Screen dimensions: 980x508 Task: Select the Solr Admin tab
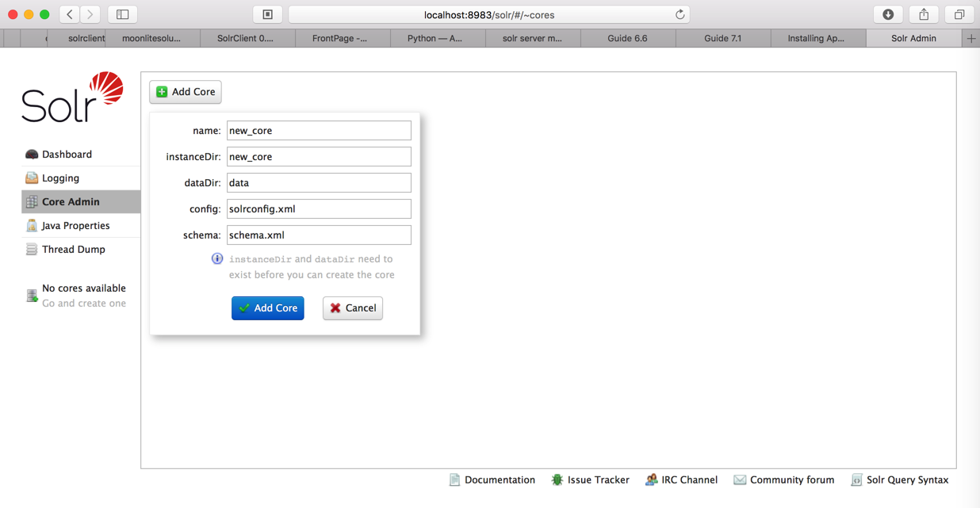click(913, 38)
